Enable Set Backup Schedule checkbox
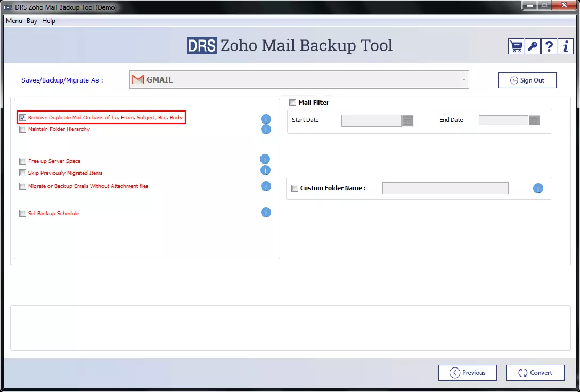The height and width of the screenshot is (392, 580). tap(23, 214)
